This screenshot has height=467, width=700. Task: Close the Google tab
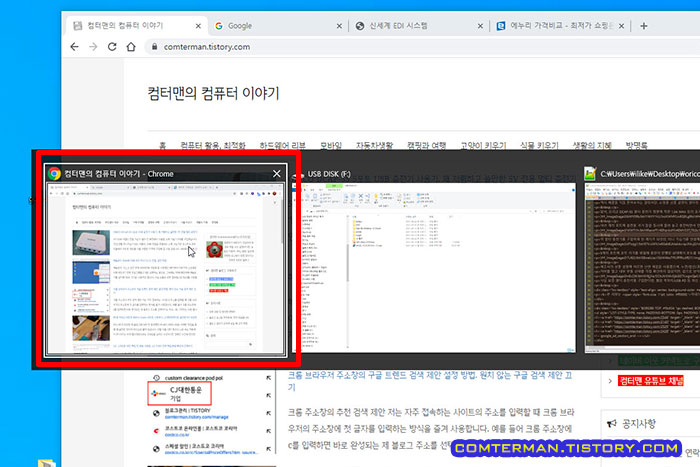click(x=339, y=26)
